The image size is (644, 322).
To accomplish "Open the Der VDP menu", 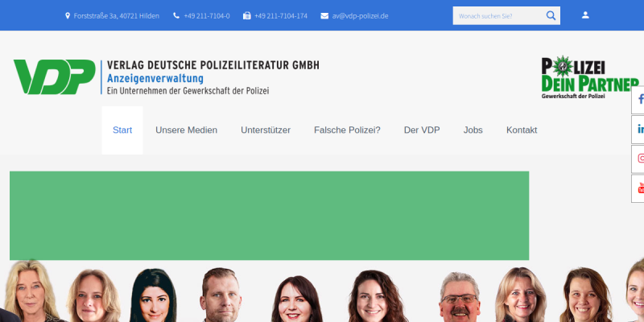I will click(422, 130).
